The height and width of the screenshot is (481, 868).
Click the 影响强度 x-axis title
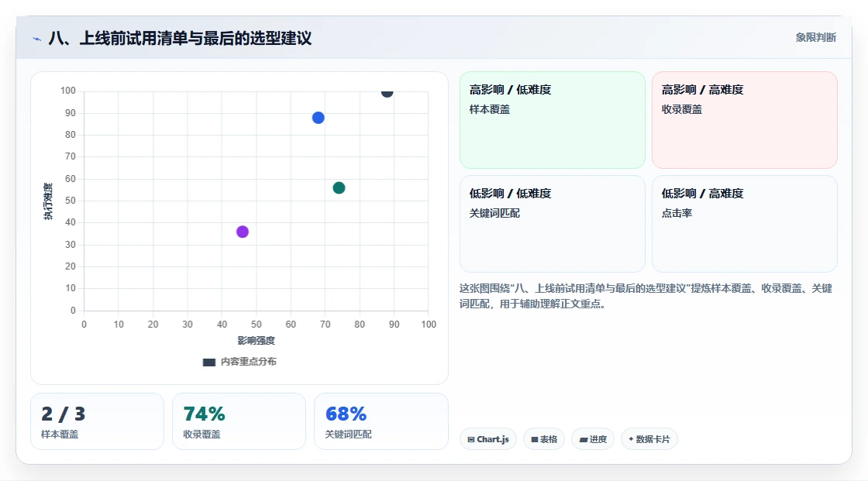pyautogui.click(x=257, y=340)
